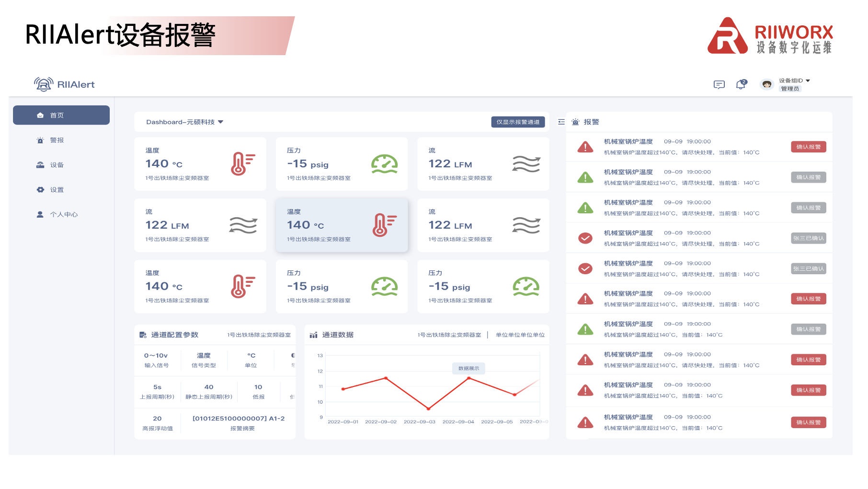Viewport: 868px width, 489px height.
Task: Click the wind flow icon in top-right flow card
Action: pos(526,164)
